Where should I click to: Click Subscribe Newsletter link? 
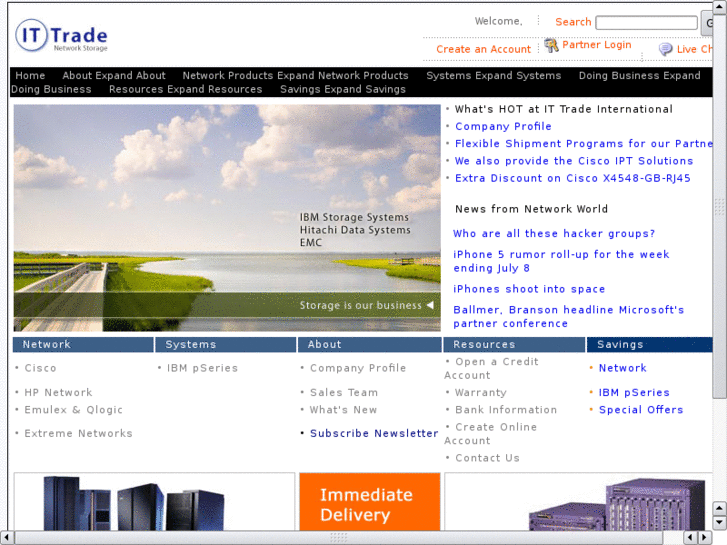374,433
